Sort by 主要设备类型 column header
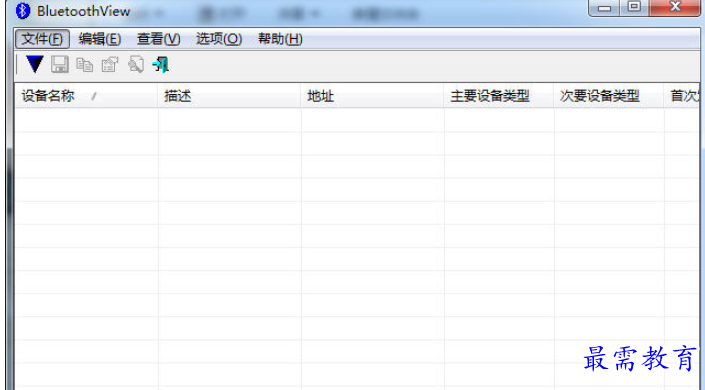705x390 pixels. coord(499,95)
